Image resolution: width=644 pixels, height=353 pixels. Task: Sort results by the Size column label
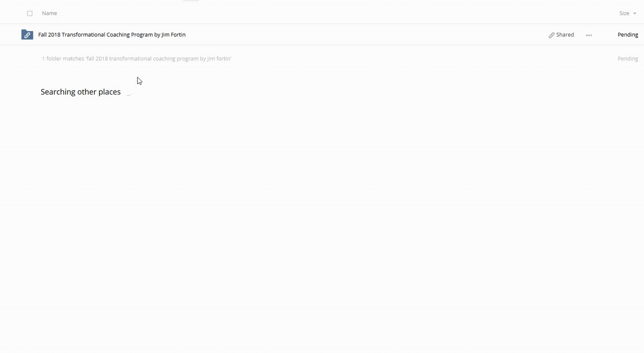click(624, 13)
